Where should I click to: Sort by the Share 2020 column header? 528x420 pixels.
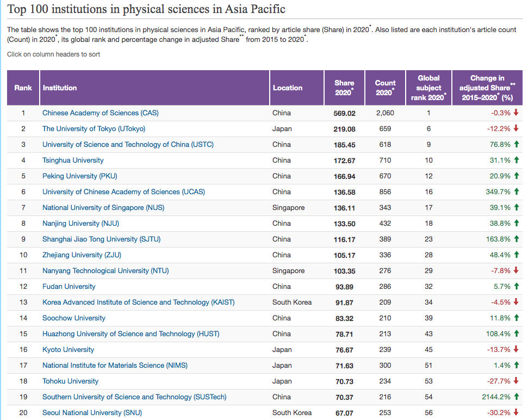click(x=344, y=88)
